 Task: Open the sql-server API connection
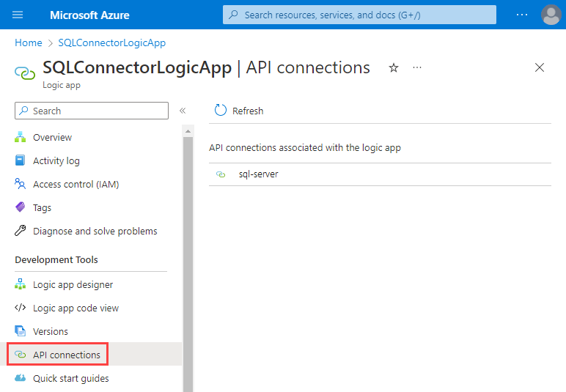pos(259,174)
